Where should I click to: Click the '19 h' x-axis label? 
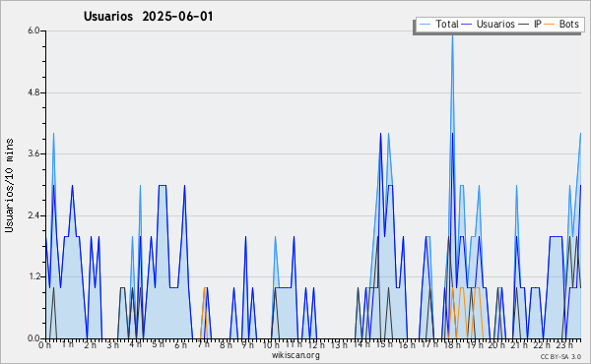(x=475, y=345)
